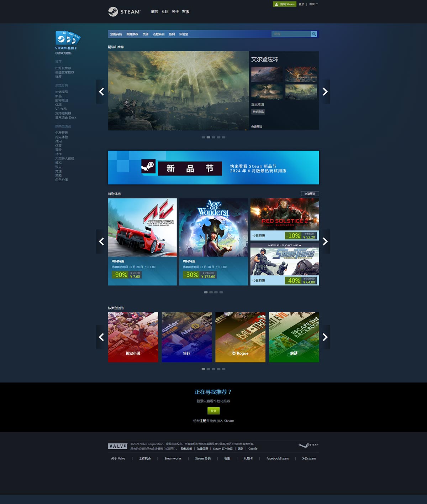
Task: Go to previous featured game with left arrow
Action: pos(101,92)
